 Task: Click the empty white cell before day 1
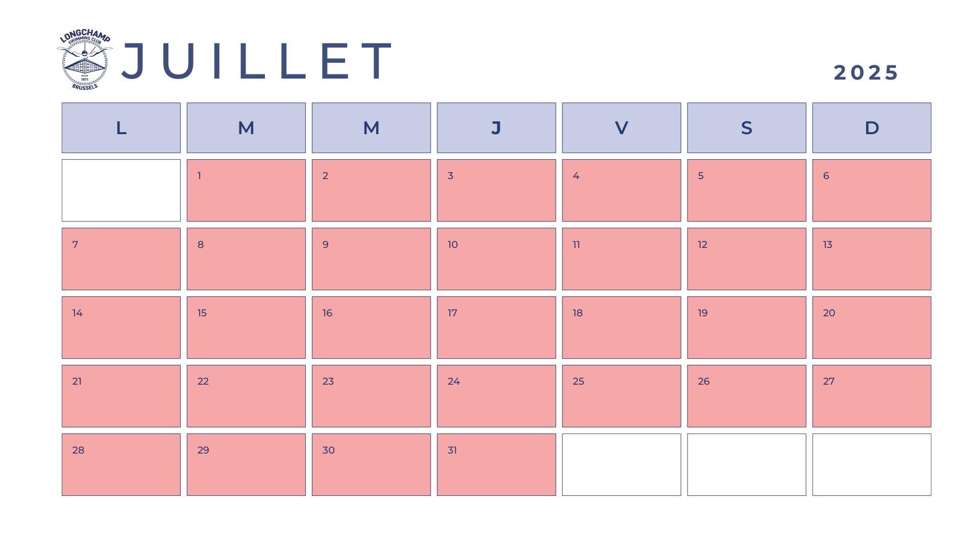(121, 190)
